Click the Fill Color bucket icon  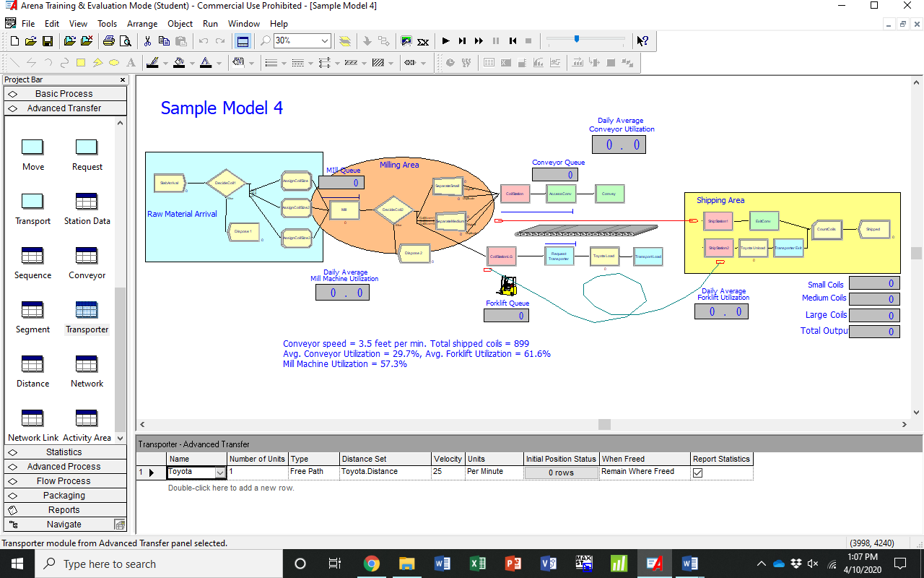tap(179, 63)
